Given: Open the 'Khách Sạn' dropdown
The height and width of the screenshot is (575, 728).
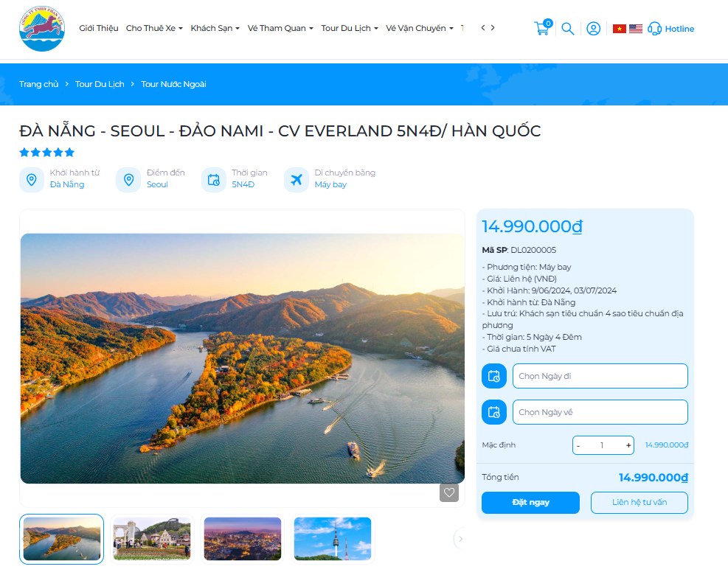Looking at the screenshot, I should pyautogui.click(x=215, y=28).
